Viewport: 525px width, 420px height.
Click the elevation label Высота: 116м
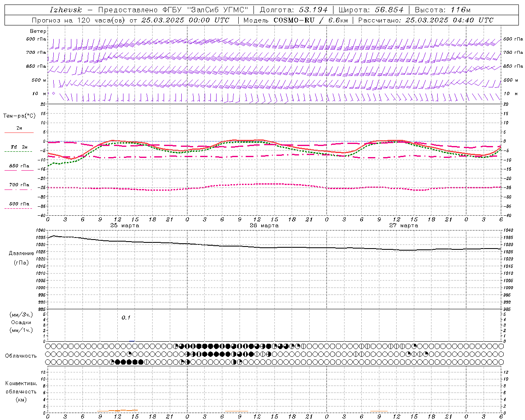(443, 10)
